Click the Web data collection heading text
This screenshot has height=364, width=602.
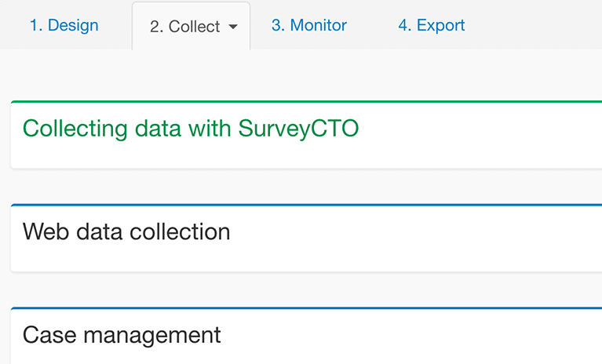coord(126,231)
